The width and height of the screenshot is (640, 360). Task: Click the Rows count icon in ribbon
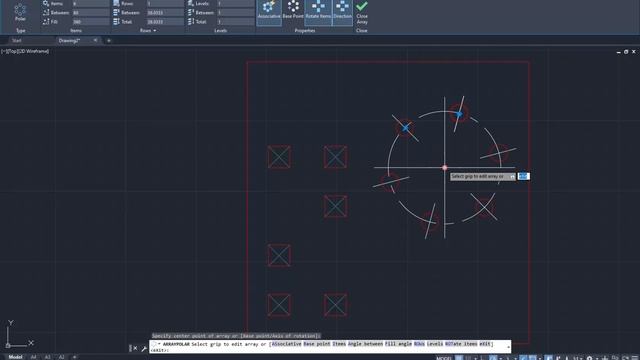116,4
